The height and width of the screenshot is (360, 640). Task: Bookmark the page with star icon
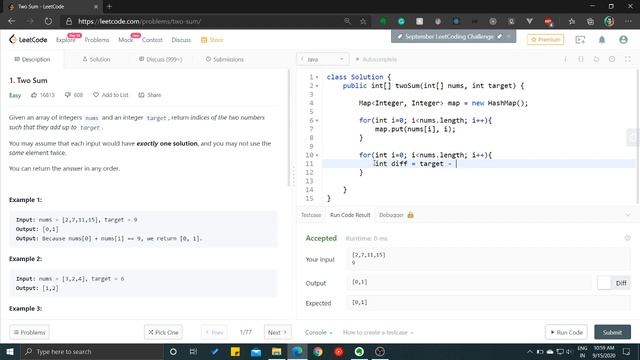[363, 21]
